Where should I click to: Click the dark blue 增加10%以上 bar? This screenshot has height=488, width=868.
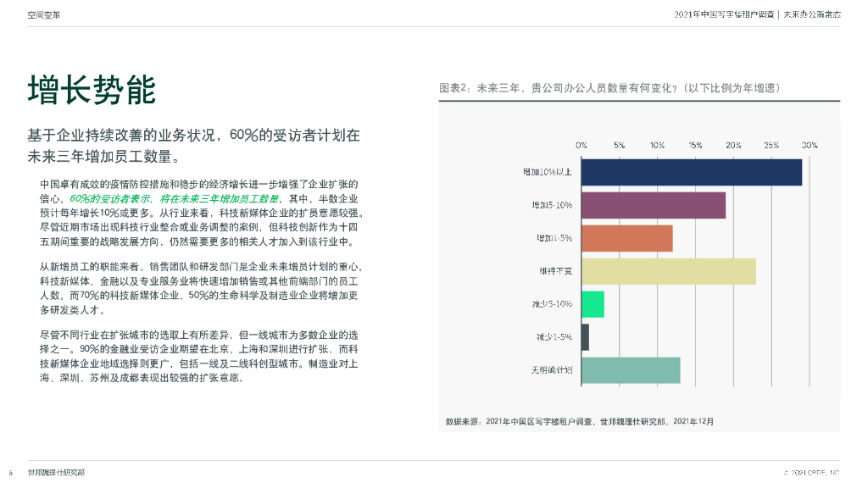point(692,172)
